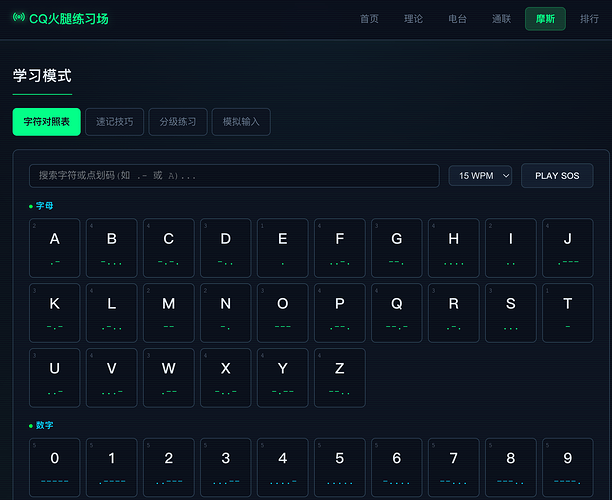Screen dimensions: 612x500
Task: Open the 通联 navigation link
Action: click(x=502, y=19)
